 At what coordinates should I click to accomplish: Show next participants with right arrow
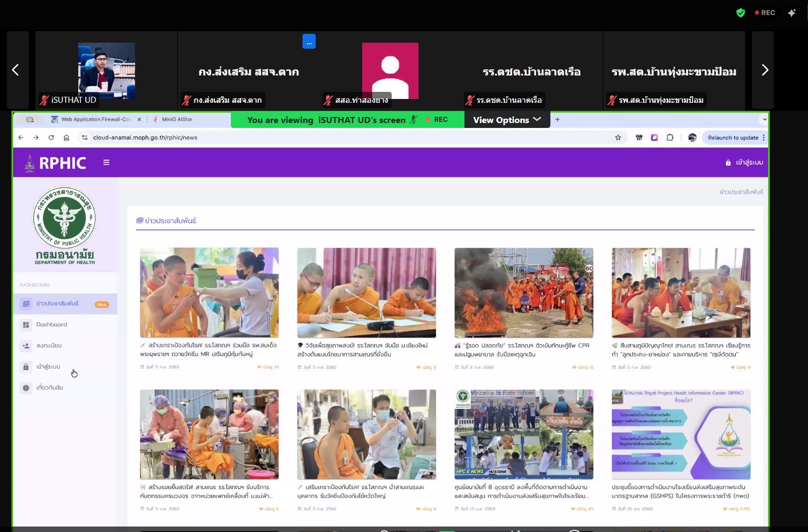[x=764, y=70]
